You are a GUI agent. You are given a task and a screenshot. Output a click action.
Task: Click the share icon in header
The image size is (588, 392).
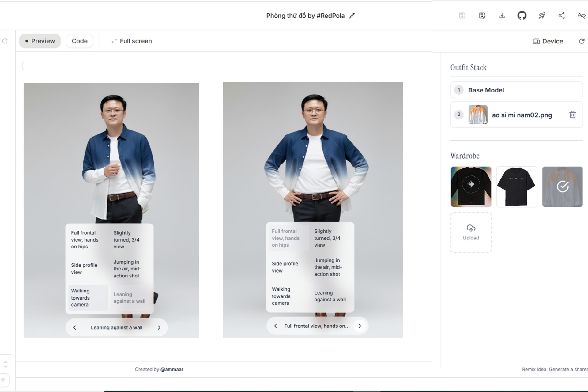pyautogui.click(x=561, y=16)
